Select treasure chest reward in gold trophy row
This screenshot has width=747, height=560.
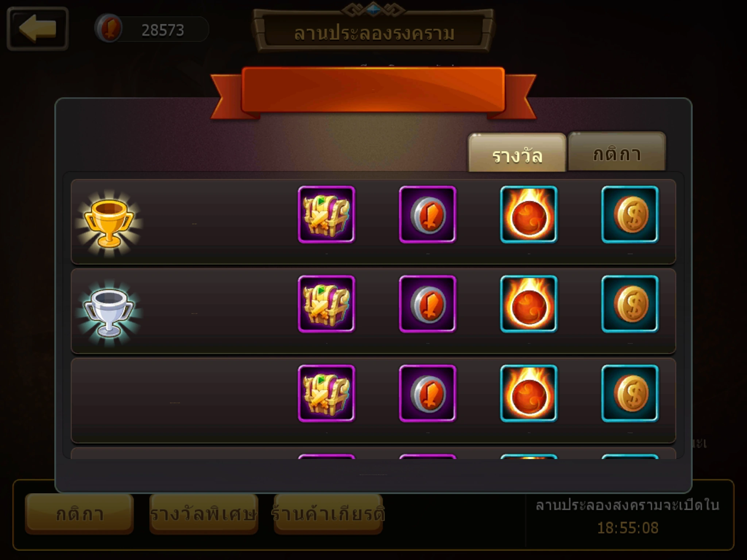click(326, 214)
